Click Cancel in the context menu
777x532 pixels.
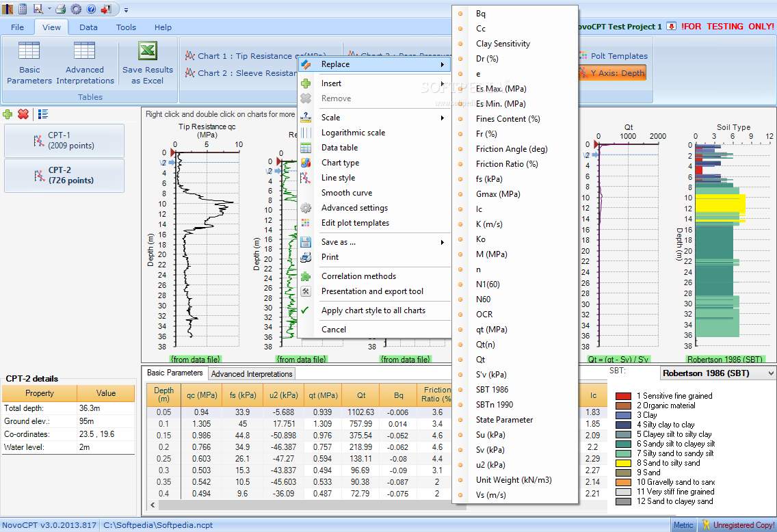374,330
